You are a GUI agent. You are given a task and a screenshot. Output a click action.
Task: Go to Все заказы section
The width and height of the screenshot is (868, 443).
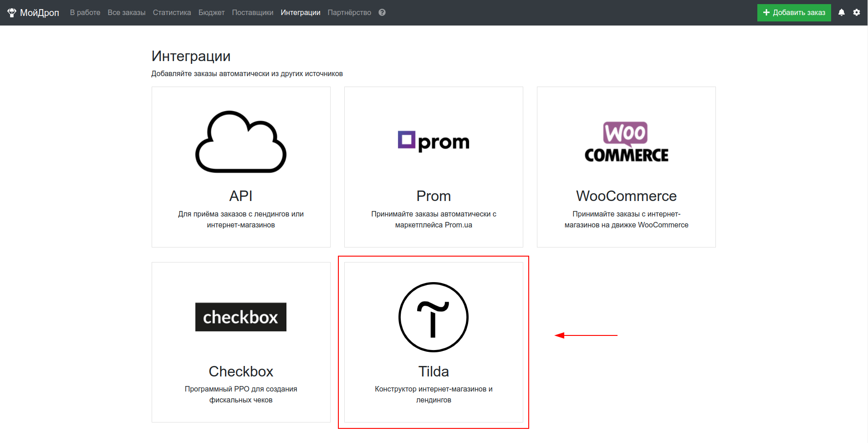coord(127,13)
